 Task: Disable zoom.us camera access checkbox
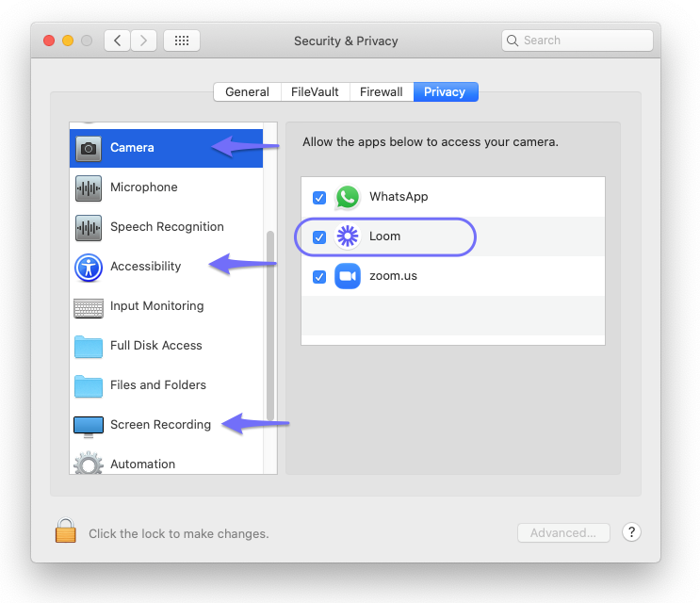(x=319, y=277)
